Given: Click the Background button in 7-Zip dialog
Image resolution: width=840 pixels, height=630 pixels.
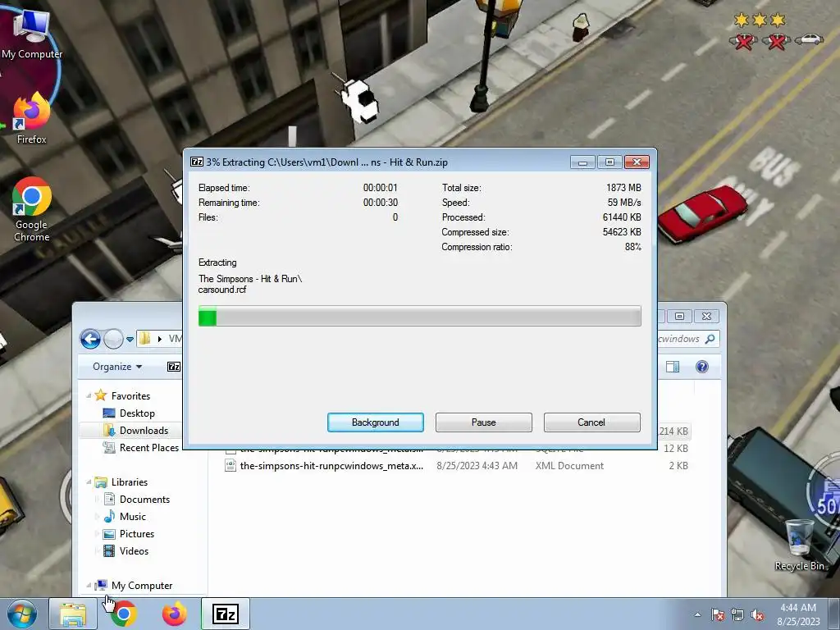Looking at the screenshot, I should pos(375,422).
